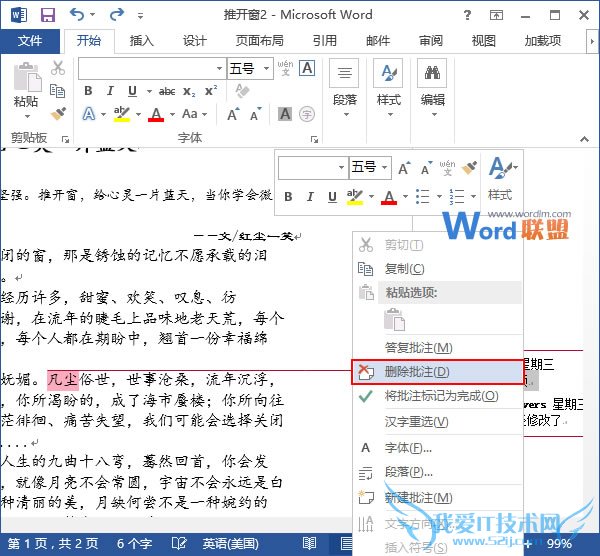Image resolution: width=600 pixels, height=556 pixels.
Task: Open phonetic guide wén icon in ribbon
Action: click(x=285, y=68)
